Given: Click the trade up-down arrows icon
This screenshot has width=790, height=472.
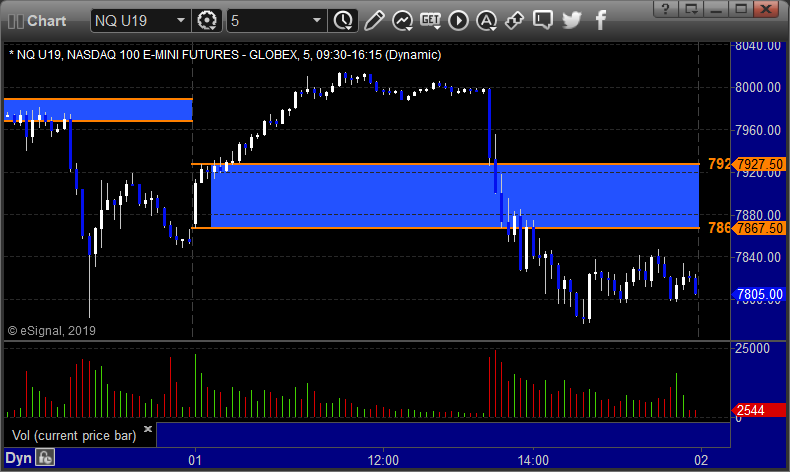Looking at the screenshot, I should [514, 21].
